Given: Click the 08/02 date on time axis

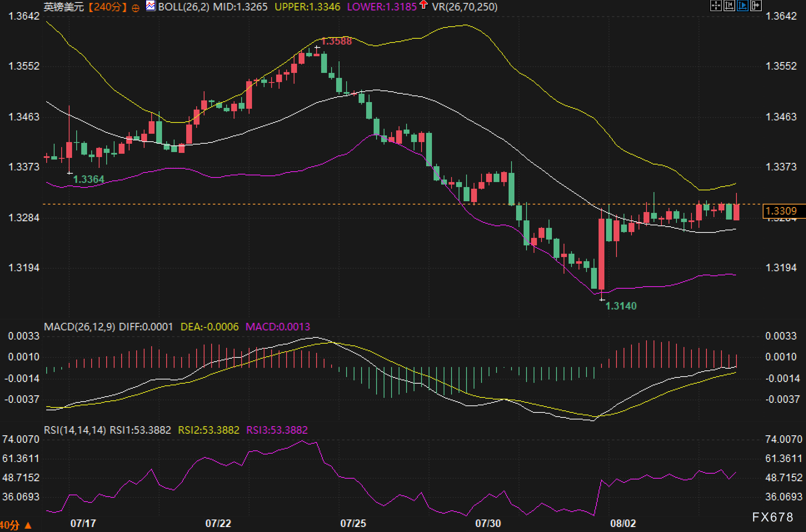Looking at the screenshot, I should [x=623, y=523].
